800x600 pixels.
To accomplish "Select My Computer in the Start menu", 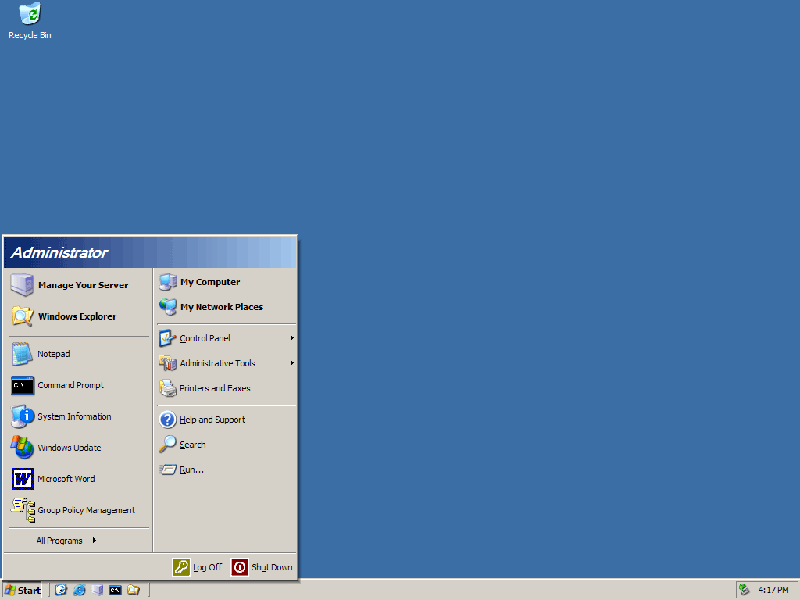I will (x=205, y=281).
